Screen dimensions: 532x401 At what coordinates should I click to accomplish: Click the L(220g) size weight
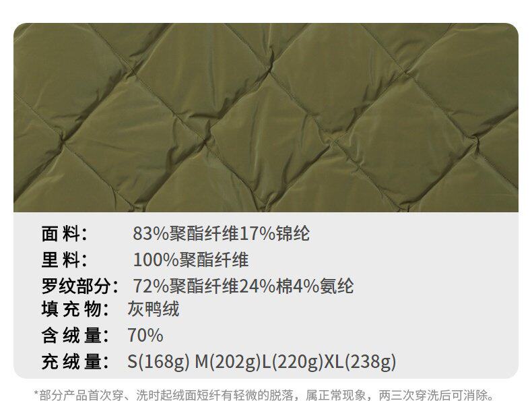(293, 362)
